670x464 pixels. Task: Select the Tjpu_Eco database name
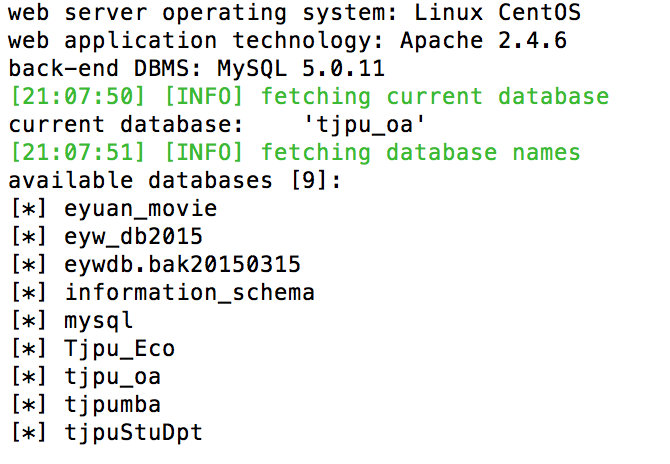120,349
